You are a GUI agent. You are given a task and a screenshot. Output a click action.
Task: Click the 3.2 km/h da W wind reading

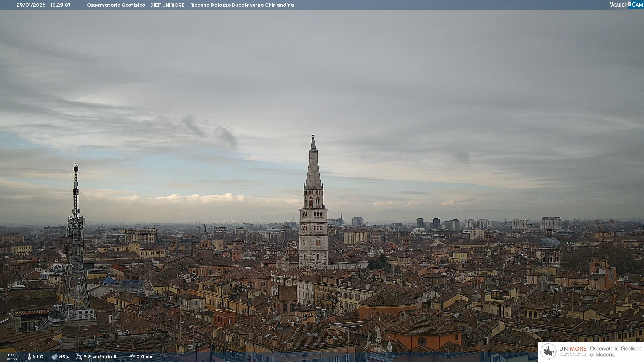pos(101,357)
